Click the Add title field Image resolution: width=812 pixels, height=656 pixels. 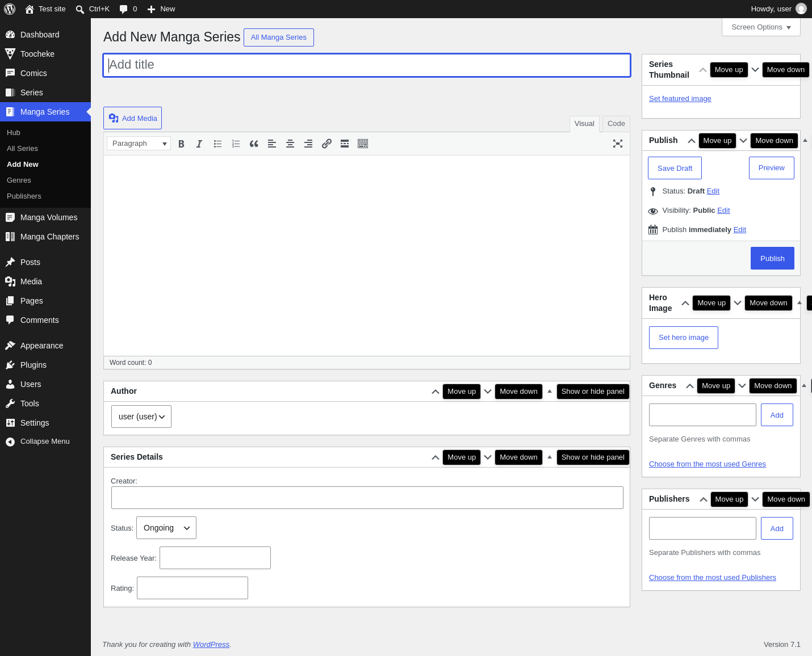367,65
